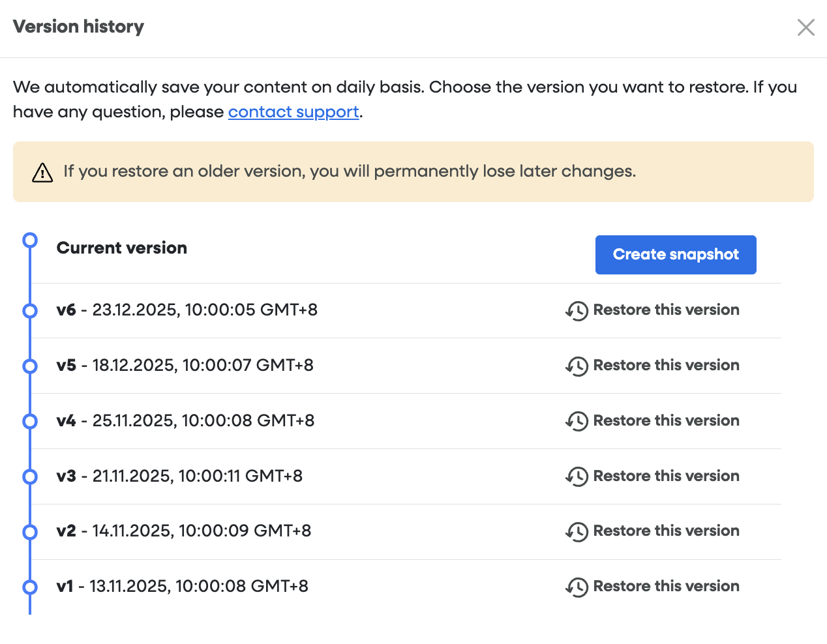
Task: Click the v6 timeline circle marker
Action: 30,311
